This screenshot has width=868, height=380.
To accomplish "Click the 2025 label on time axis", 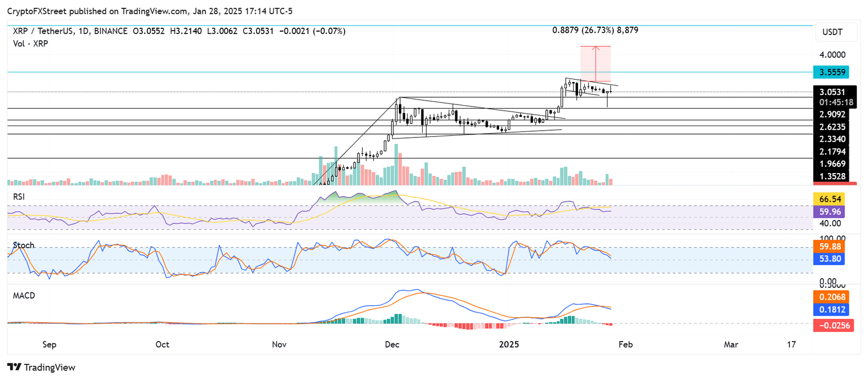I will point(508,344).
